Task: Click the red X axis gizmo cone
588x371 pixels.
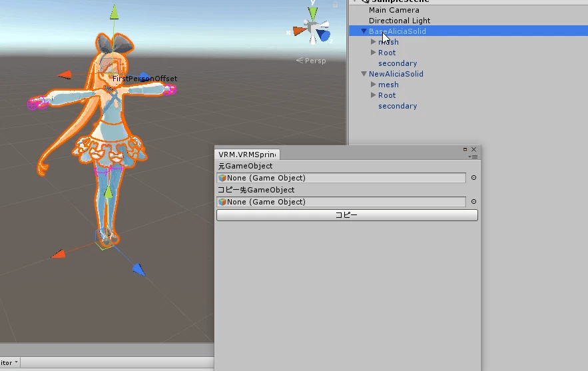Action: tap(300, 31)
